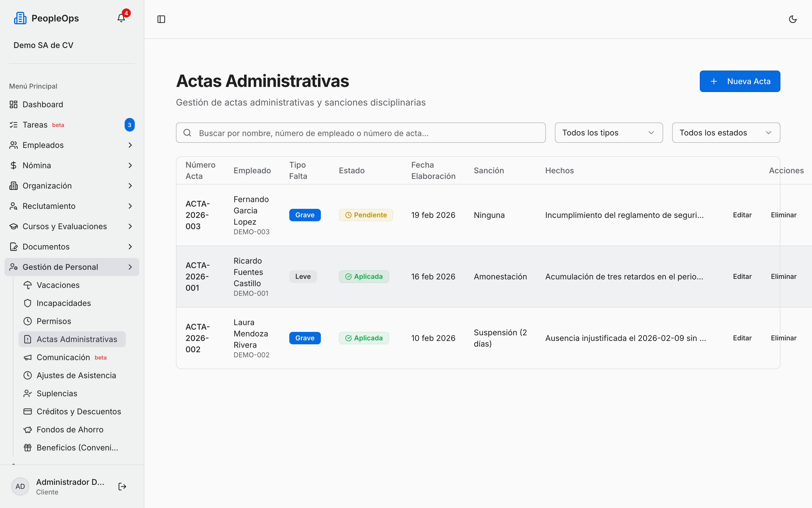
Task: Expand Cursos y Evaluaciones chevron
Action: point(130,226)
